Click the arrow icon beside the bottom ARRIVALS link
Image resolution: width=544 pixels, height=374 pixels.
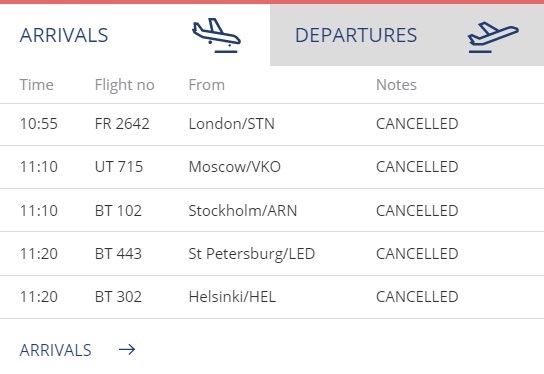click(127, 349)
